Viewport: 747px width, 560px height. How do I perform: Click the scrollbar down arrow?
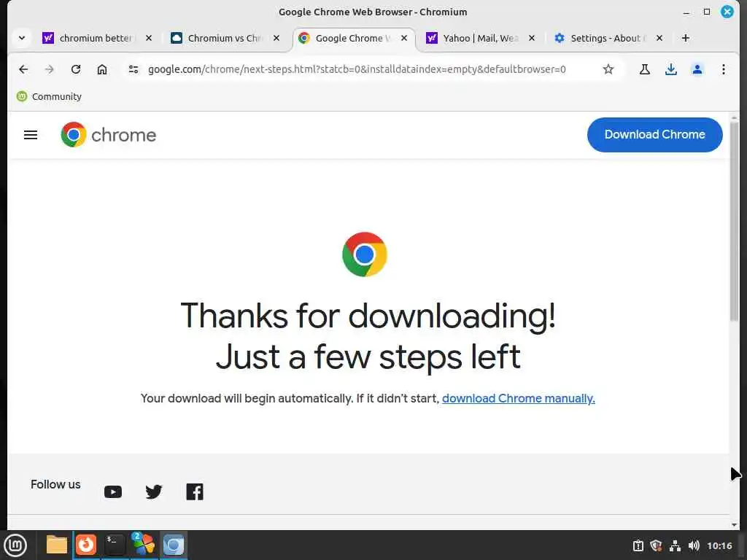[x=734, y=525]
